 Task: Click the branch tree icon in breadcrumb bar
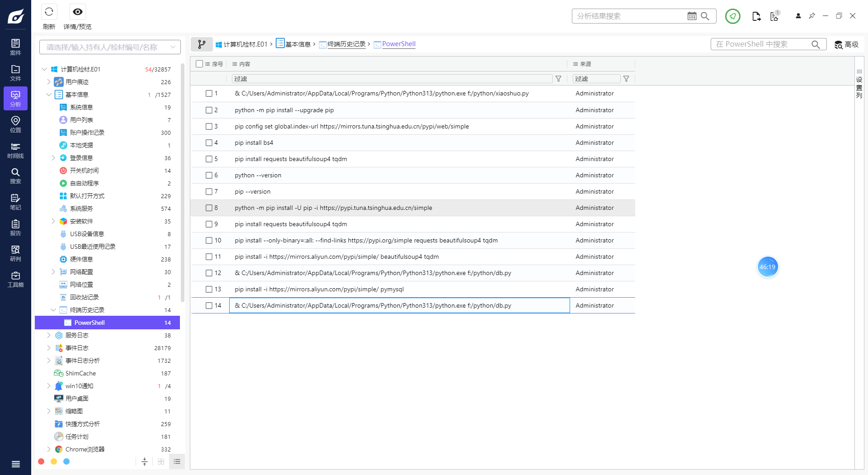coord(202,44)
